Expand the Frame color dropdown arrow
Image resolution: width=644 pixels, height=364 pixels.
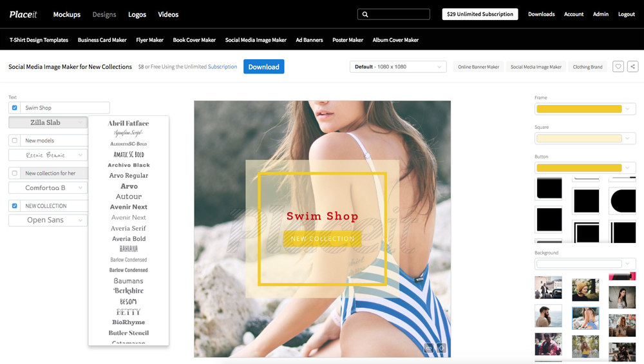(x=627, y=109)
